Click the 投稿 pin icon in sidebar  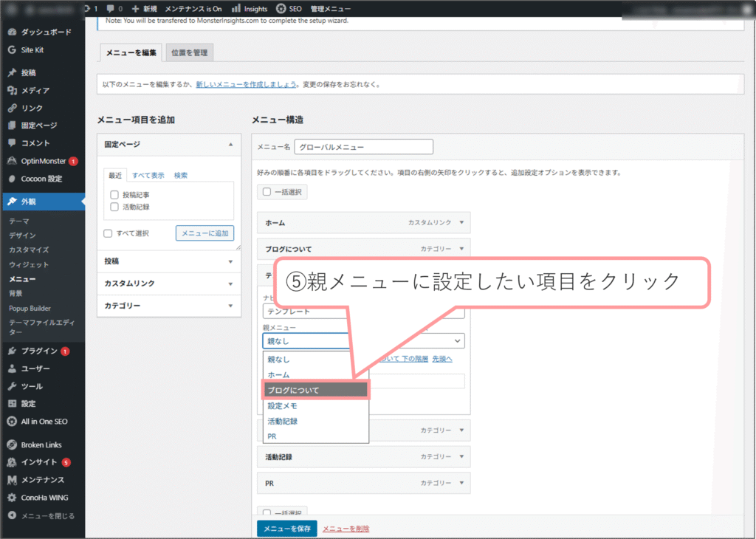tap(12, 73)
